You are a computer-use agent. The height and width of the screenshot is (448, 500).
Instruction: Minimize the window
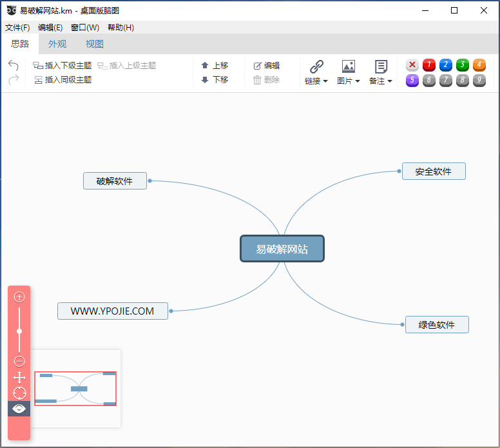[425, 10]
